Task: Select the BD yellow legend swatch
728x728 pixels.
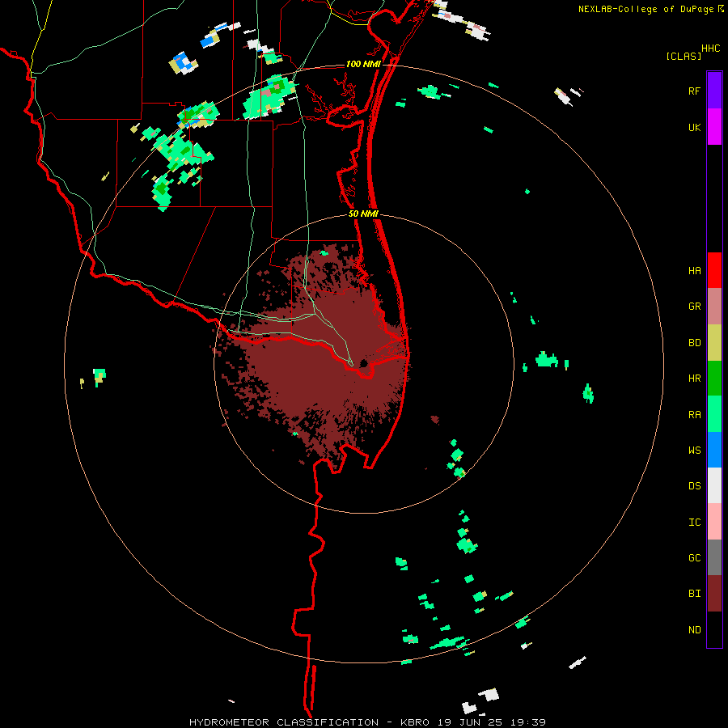Action: [714, 343]
